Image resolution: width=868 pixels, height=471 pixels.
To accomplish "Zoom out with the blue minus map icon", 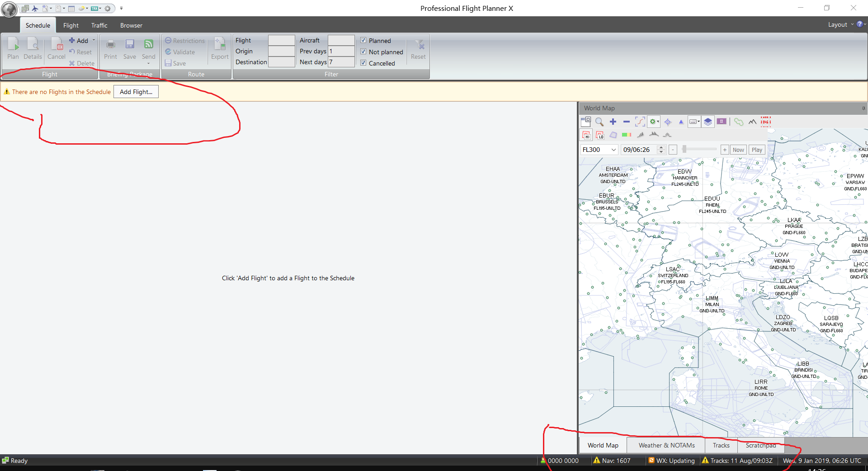I will (626, 122).
